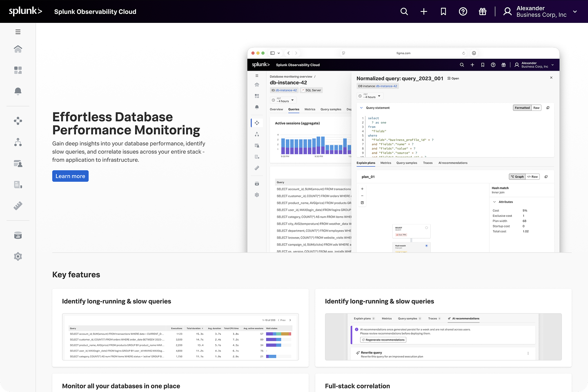Switch to the Metrics tab for db-instance-42
Viewport: 588px width, 392px height.
[x=310, y=109]
